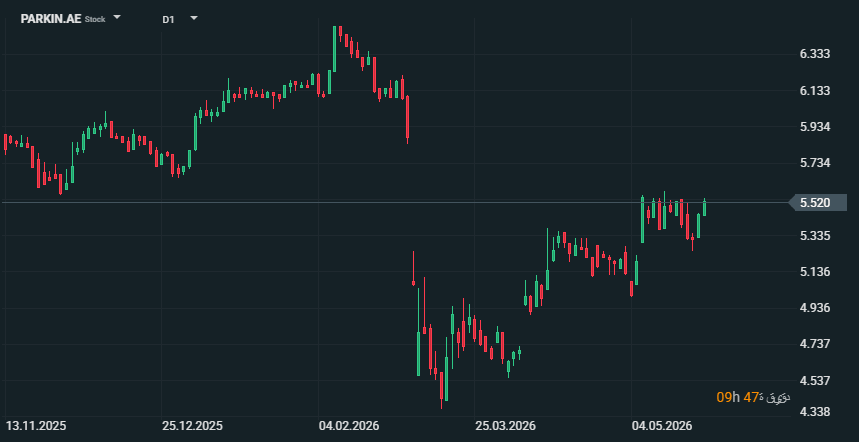Screen dimensions: 859x442
Task: Click the 25.03.2026 date marker
Action: coord(505,426)
